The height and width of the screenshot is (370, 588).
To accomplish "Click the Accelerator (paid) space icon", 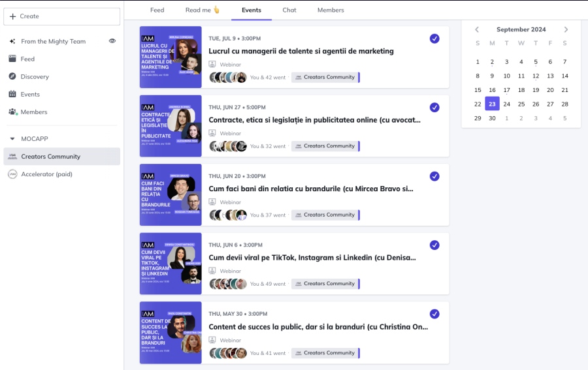I will pos(12,174).
